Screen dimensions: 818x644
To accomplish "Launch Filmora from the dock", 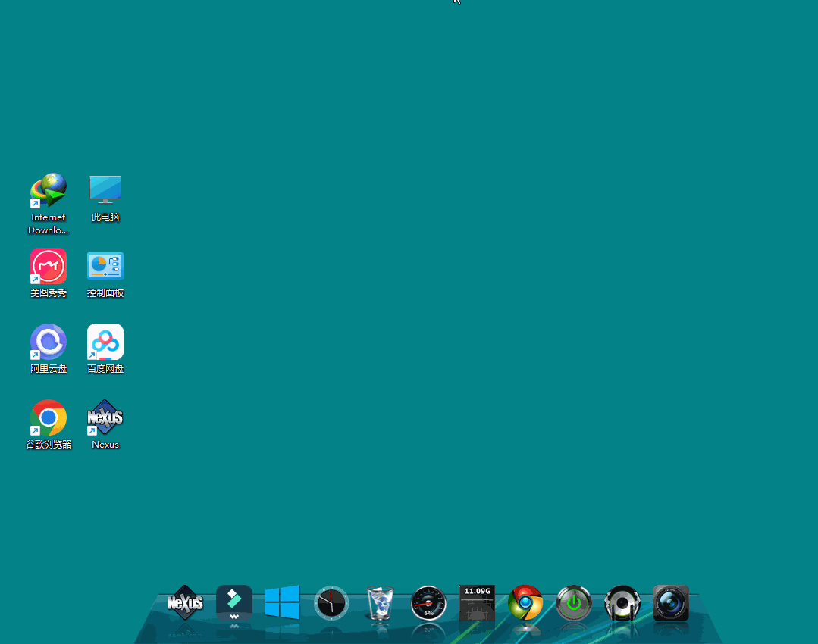I will coord(234,603).
